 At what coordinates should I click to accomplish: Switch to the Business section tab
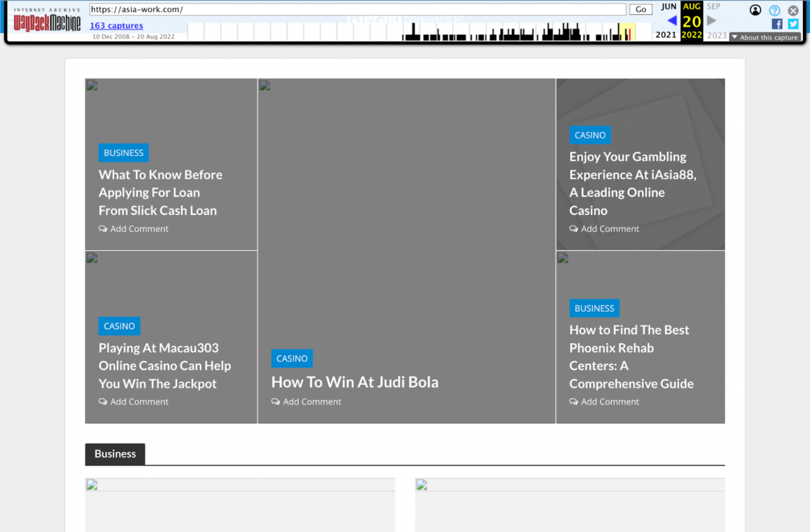coord(115,454)
